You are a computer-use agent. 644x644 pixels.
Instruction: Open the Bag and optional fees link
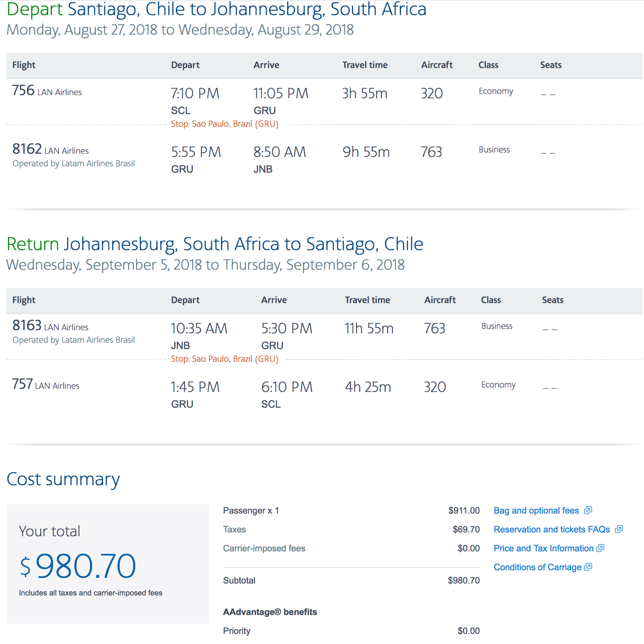point(536,511)
